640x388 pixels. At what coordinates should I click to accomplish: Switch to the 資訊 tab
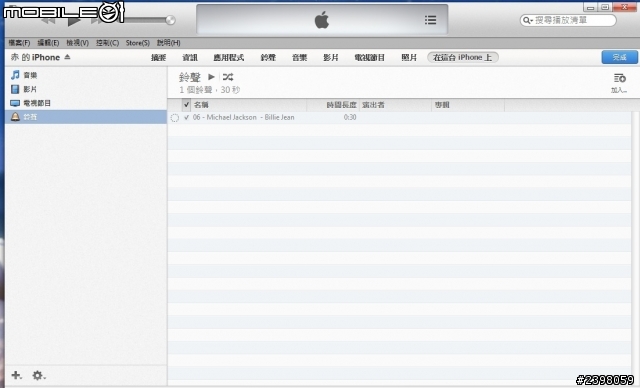(x=190, y=58)
